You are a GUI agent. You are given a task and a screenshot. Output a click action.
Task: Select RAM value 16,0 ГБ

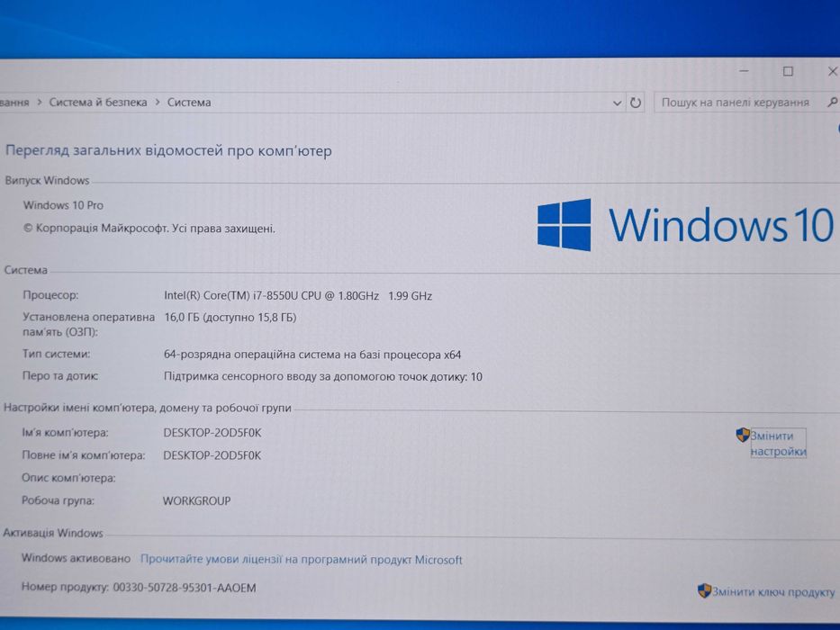click(230, 317)
